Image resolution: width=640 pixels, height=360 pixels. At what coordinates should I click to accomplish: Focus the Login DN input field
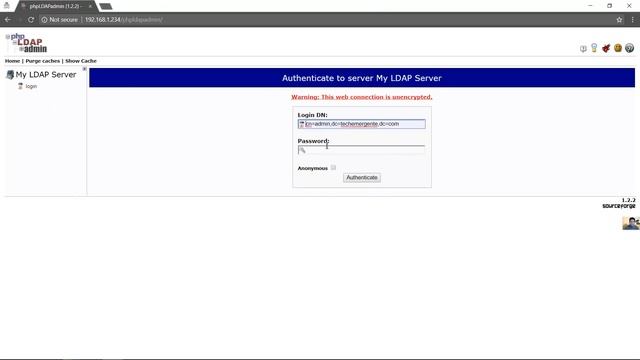tap(362, 124)
